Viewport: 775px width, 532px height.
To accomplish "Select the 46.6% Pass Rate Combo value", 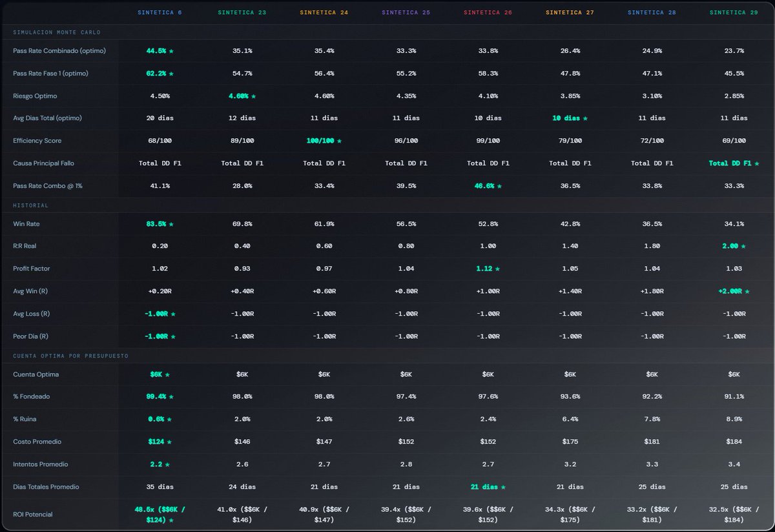I will point(484,186).
